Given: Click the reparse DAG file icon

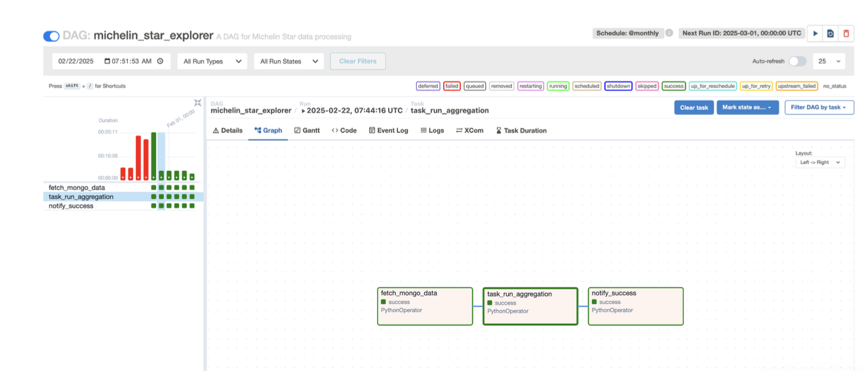Looking at the screenshot, I should (x=831, y=33).
